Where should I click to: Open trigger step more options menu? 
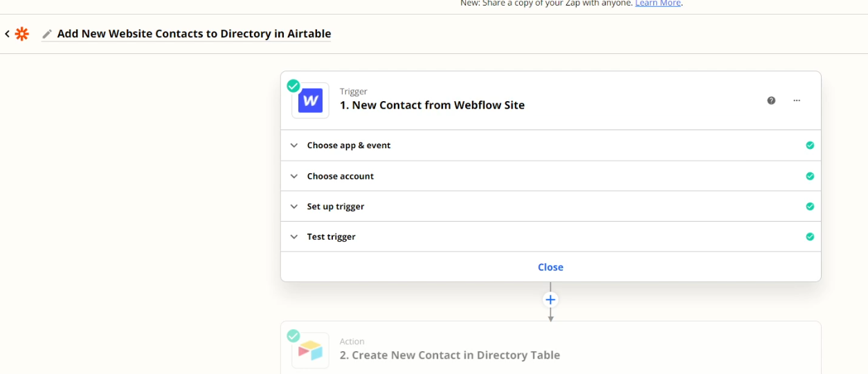[x=797, y=100]
